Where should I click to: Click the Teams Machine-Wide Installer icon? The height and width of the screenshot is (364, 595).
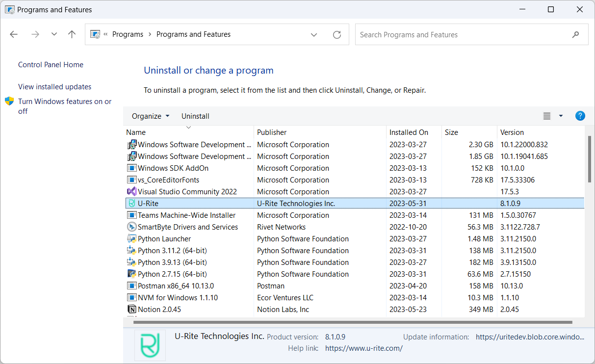click(x=131, y=215)
